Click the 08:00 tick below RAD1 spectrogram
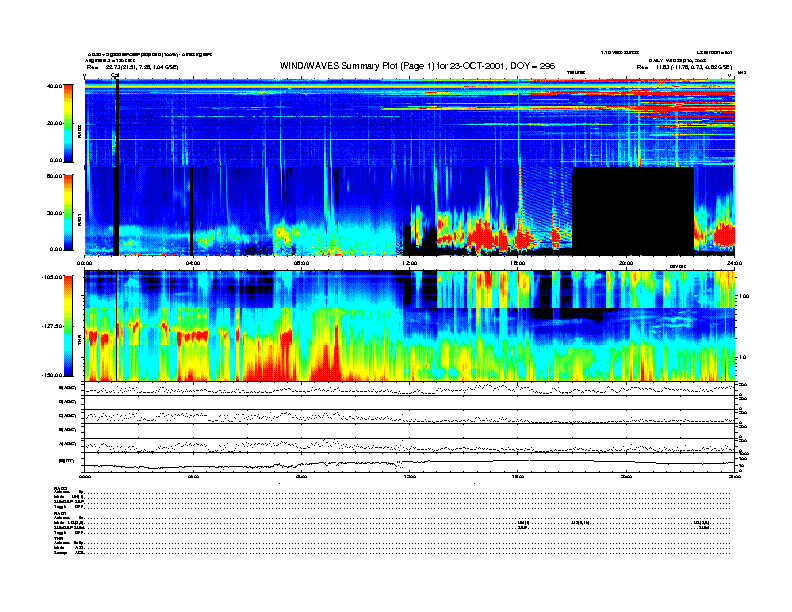 (x=302, y=263)
